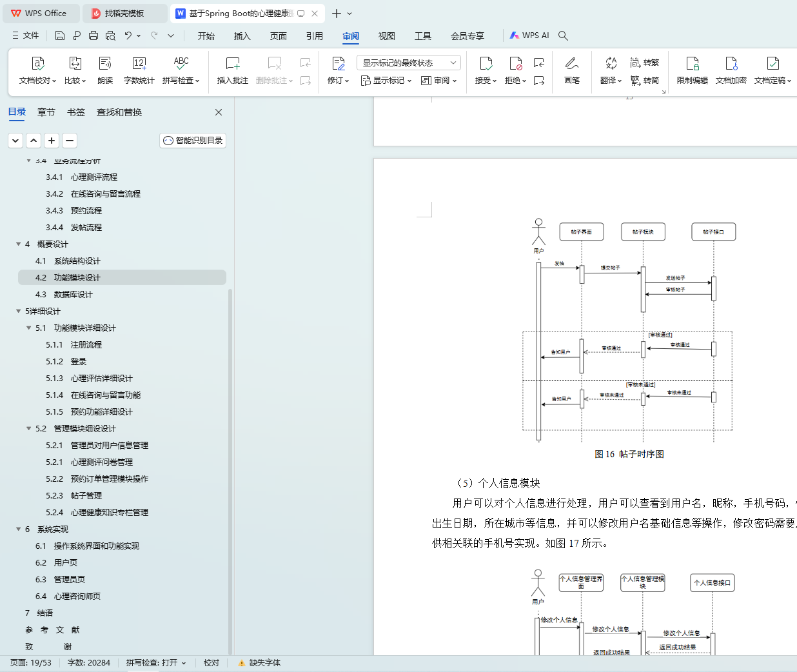Open the 文档校对 document proofreading tool

[37, 71]
